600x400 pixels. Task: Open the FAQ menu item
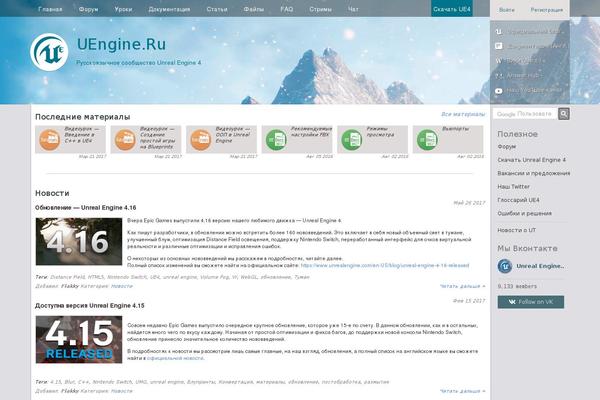tap(287, 9)
